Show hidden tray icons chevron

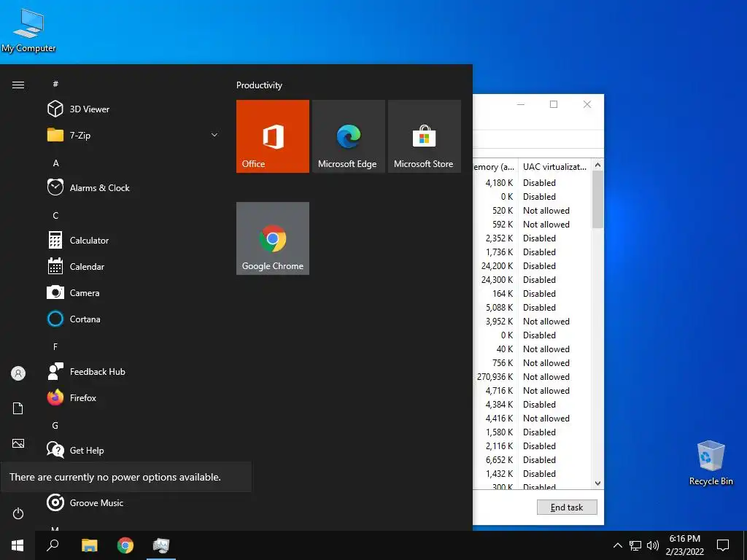click(617, 545)
